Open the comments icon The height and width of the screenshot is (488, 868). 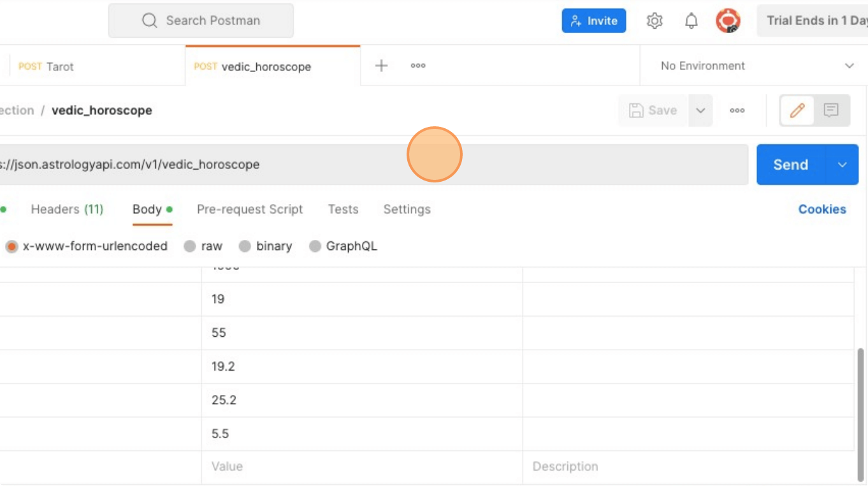click(831, 110)
